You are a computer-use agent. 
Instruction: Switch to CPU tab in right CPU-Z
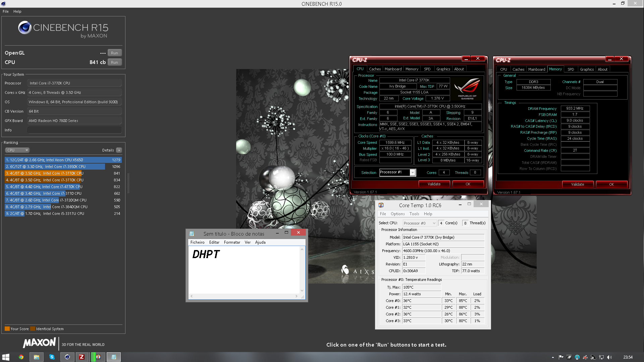click(x=503, y=69)
